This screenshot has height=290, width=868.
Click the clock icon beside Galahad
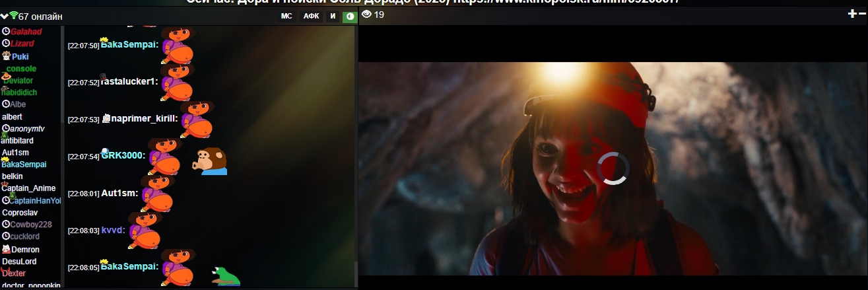click(5, 32)
